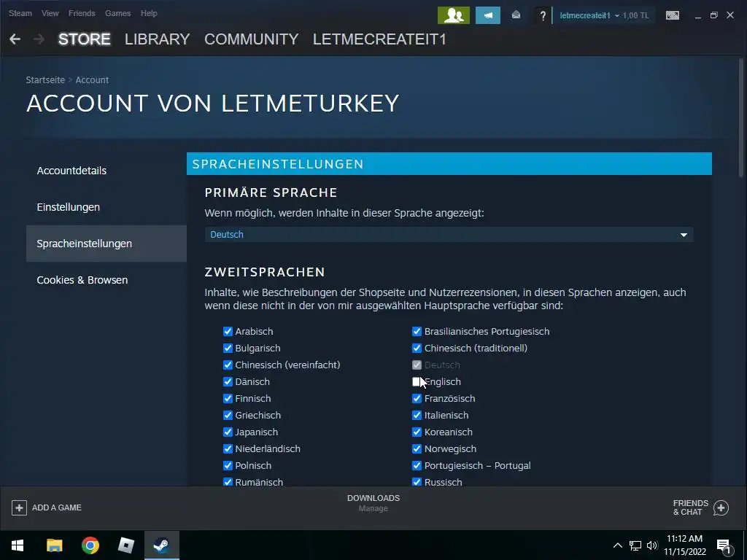Open LETMECREATEIT1 profile tab
Image resolution: width=747 pixels, height=560 pixels.
tap(379, 39)
